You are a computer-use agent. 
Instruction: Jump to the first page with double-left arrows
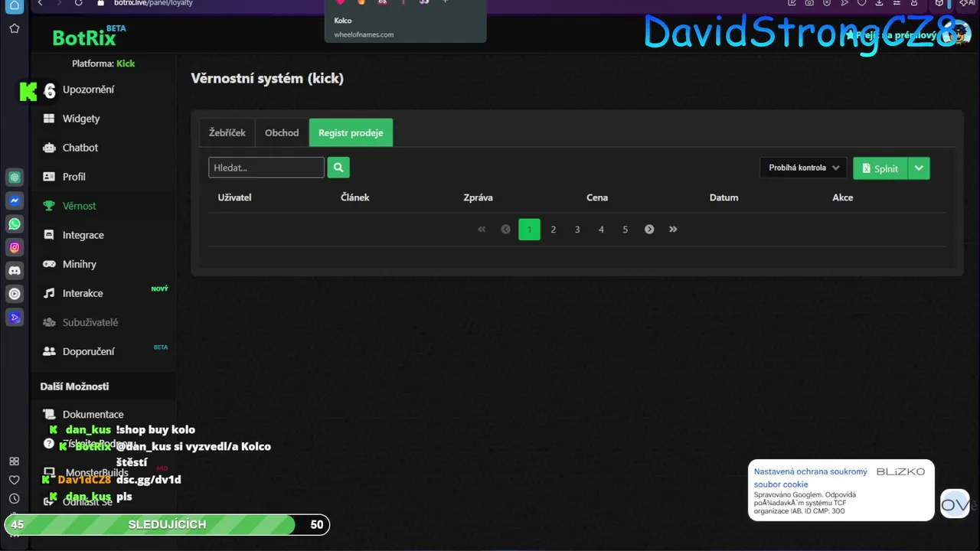pos(482,230)
